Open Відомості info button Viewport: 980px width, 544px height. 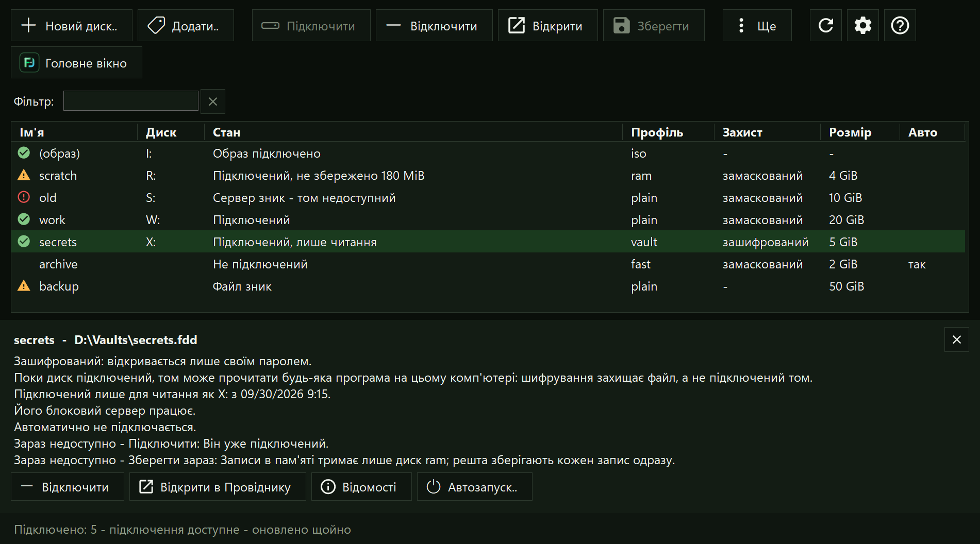click(x=361, y=486)
